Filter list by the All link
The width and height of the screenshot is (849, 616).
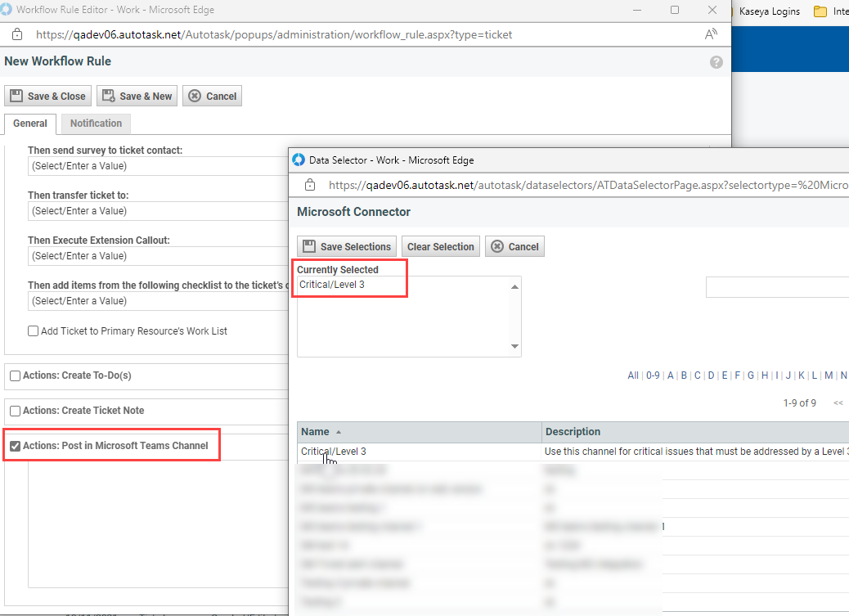point(633,375)
